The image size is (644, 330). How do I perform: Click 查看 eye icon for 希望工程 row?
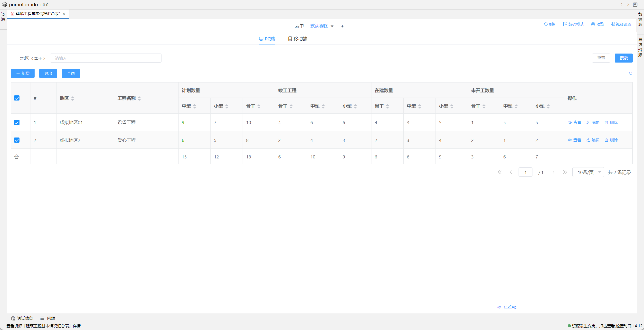pos(570,122)
